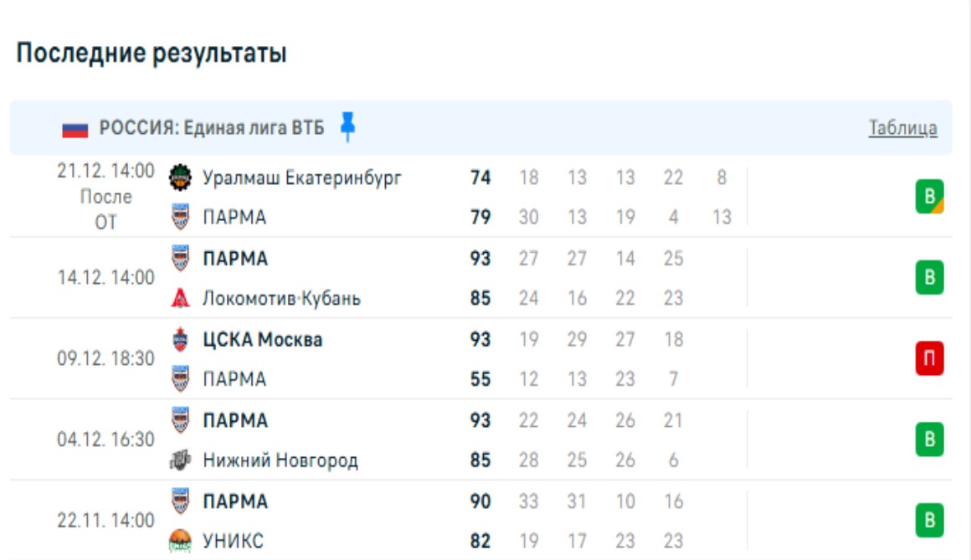The image size is (971, 560).
Task: Click the win badge for overtime Уралмаш game
Action: click(x=929, y=197)
